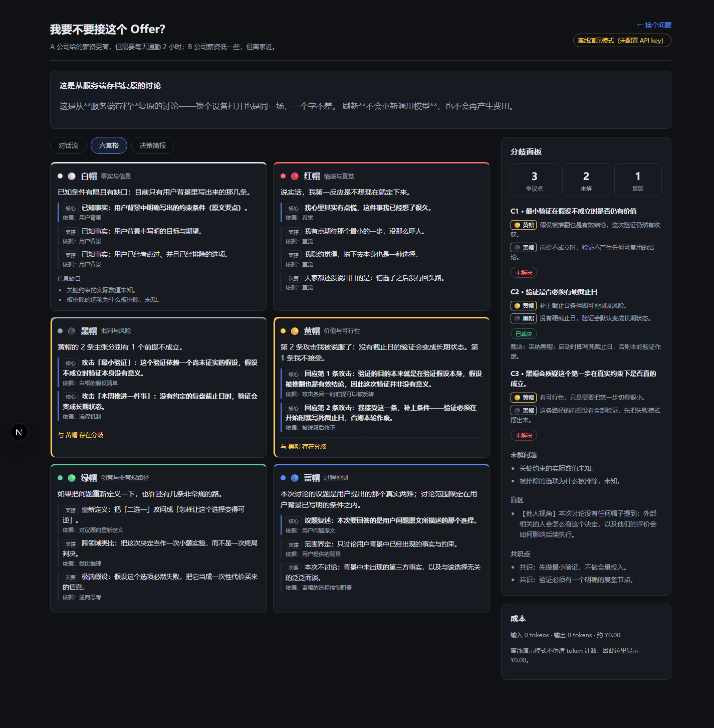Click the white hat circle icon beside 白帽
Screen dimensions: 714x728
pos(72,176)
